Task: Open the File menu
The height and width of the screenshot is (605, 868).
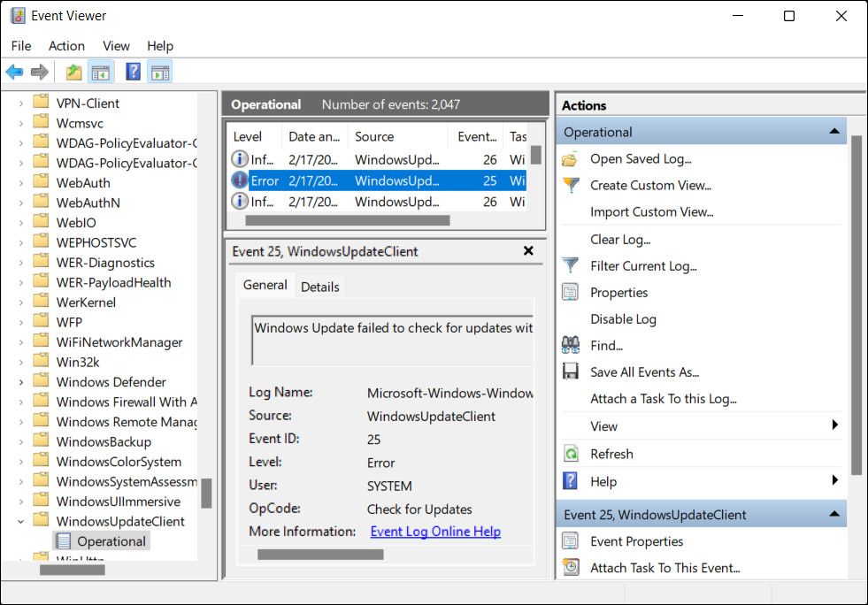Action: pyautogui.click(x=21, y=45)
